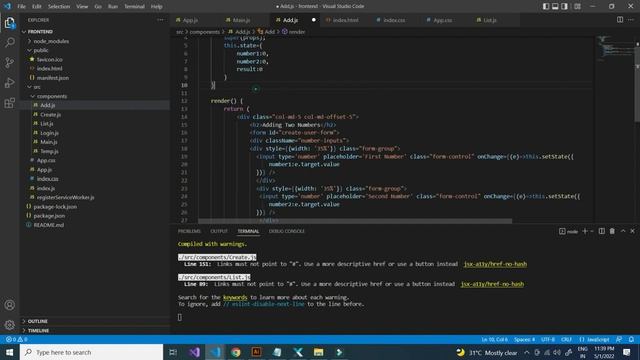Expand the Timeline section
This screenshot has width=640, height=360.
[38, 331]
